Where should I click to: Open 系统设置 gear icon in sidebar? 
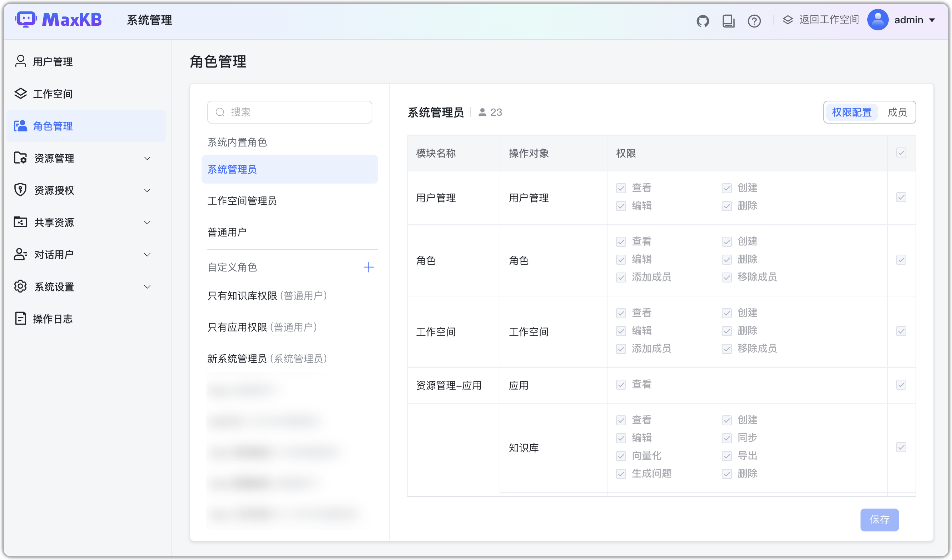20,287
